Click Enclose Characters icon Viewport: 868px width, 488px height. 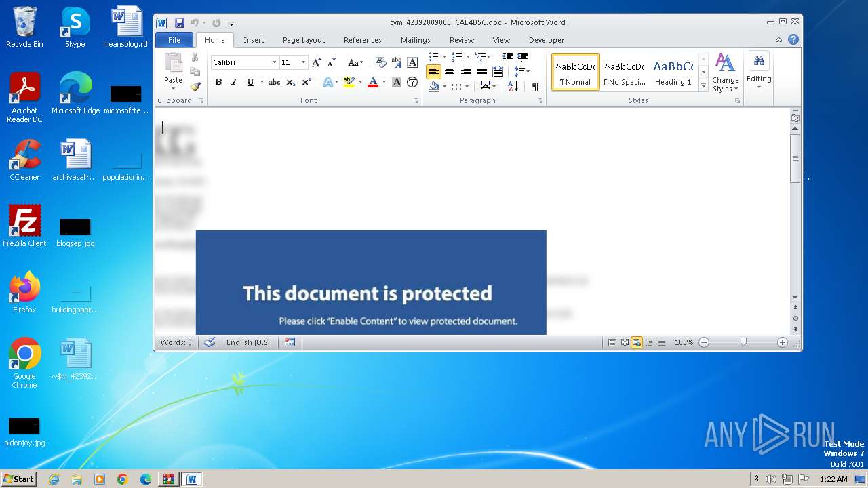tap(412, 82)
